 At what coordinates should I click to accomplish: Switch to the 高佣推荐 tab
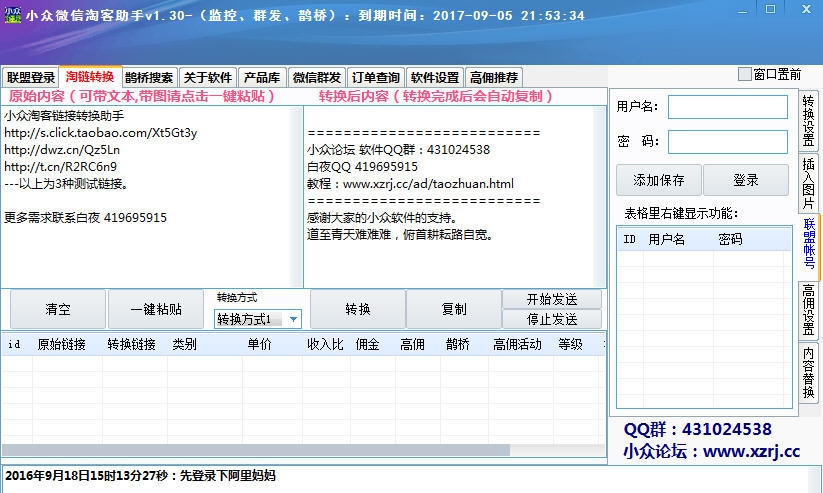tap(494, 78)
